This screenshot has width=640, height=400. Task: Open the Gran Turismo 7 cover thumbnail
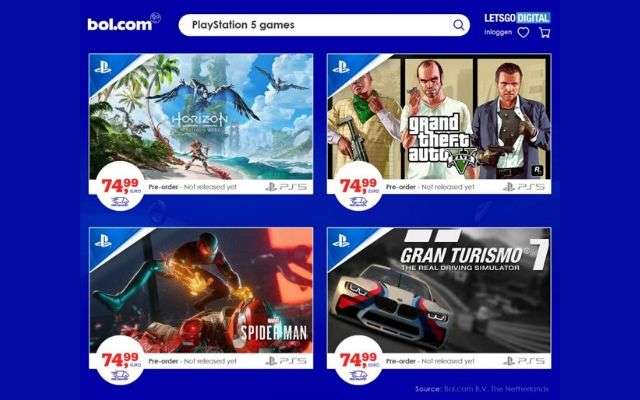click(439, 291)
